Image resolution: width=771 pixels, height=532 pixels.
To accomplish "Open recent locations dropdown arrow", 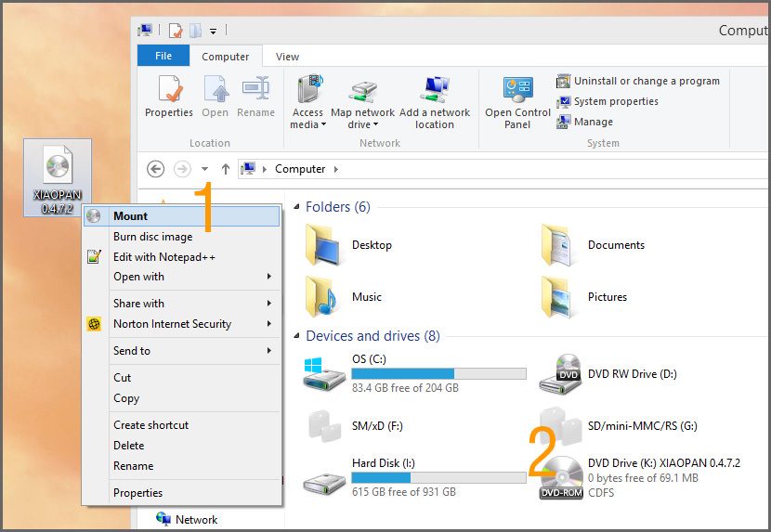I will (x=204, y=169).
